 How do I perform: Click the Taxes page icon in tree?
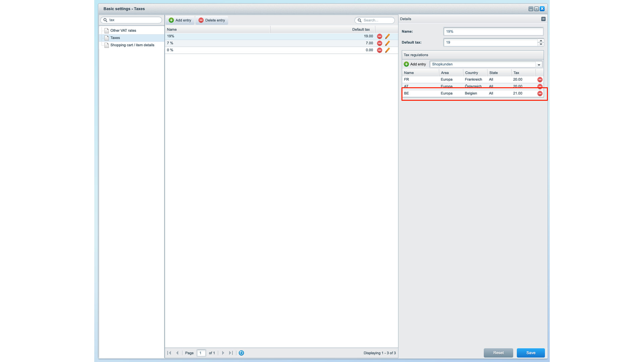pos(107,38)
